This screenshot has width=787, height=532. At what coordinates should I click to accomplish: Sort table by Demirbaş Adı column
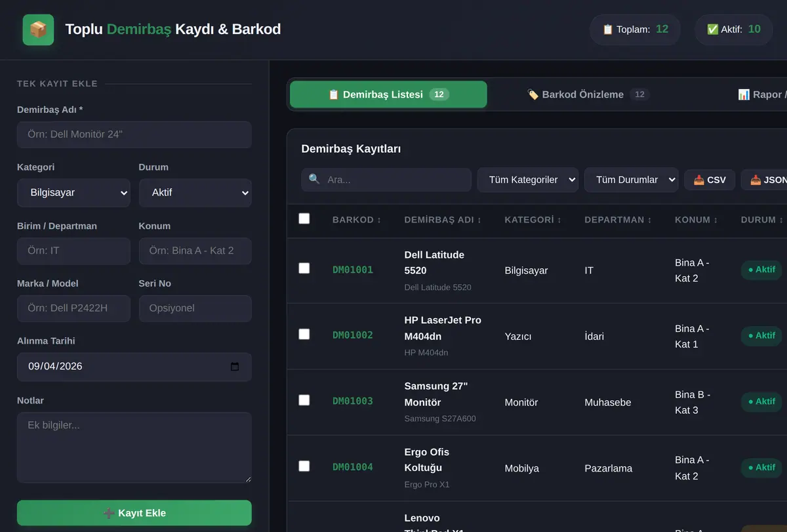point(443,220)
